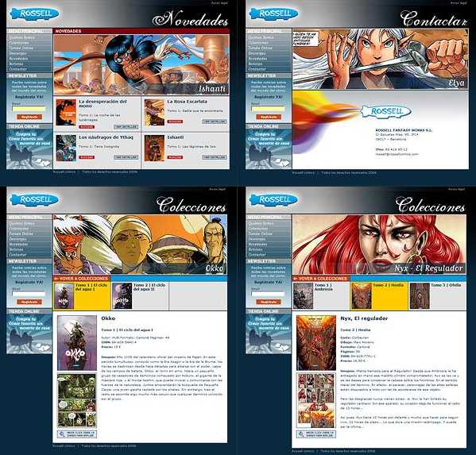Click the Rossell blimp logo on Contactar page

(x=273, y=13)
